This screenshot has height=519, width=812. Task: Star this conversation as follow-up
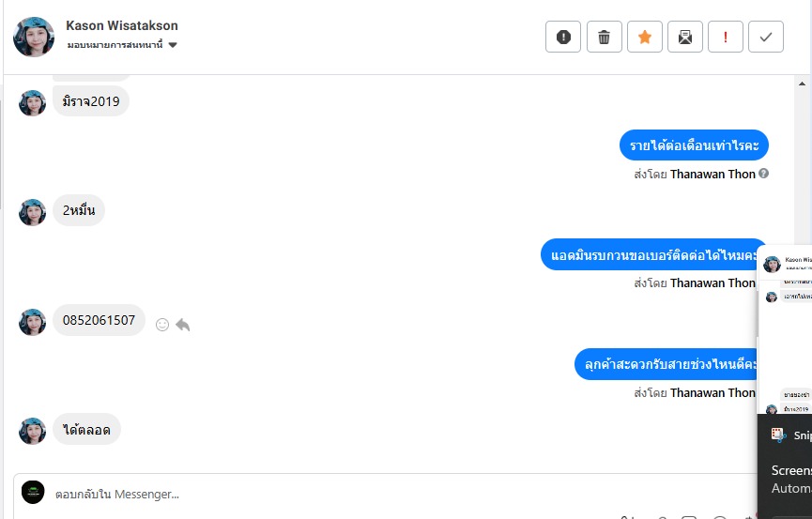[x=644, y=37]
